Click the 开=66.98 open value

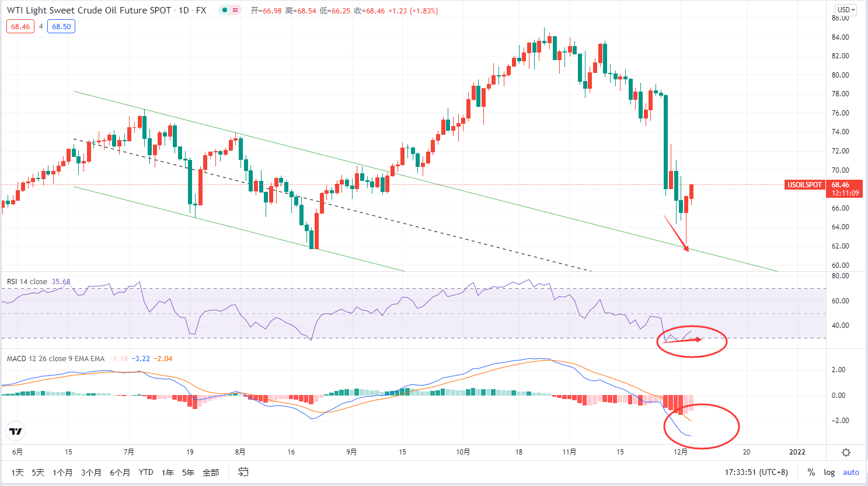point(266,11)
